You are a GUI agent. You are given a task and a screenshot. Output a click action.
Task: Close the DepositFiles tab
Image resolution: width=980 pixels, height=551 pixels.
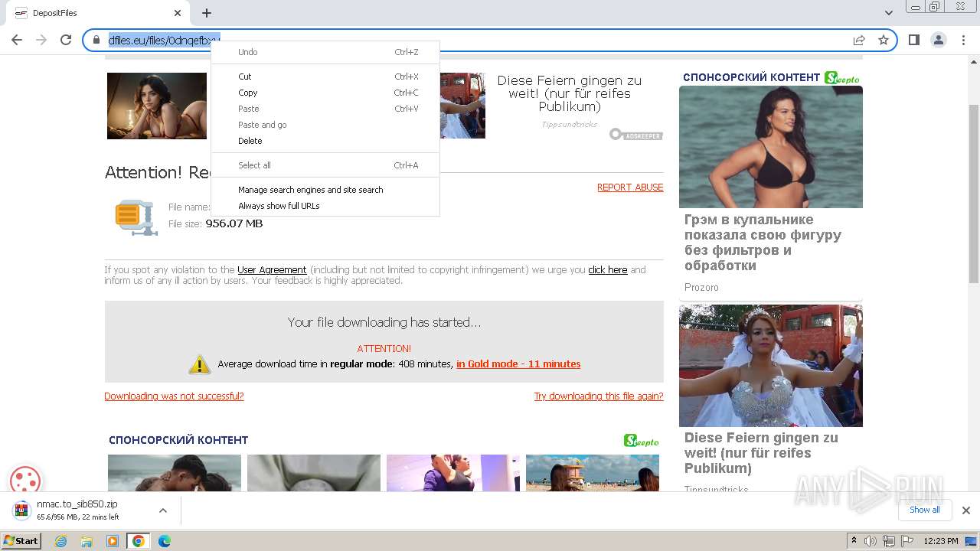click(178, 13)
